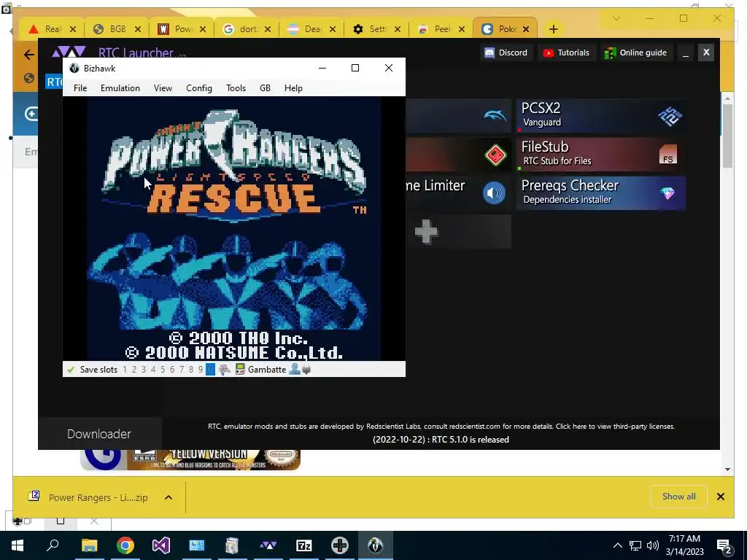Image resolution: width=747 pixels, height=560 pixels.
Task: Select save slot 6 in status bar
Action: tap(172, 370)
